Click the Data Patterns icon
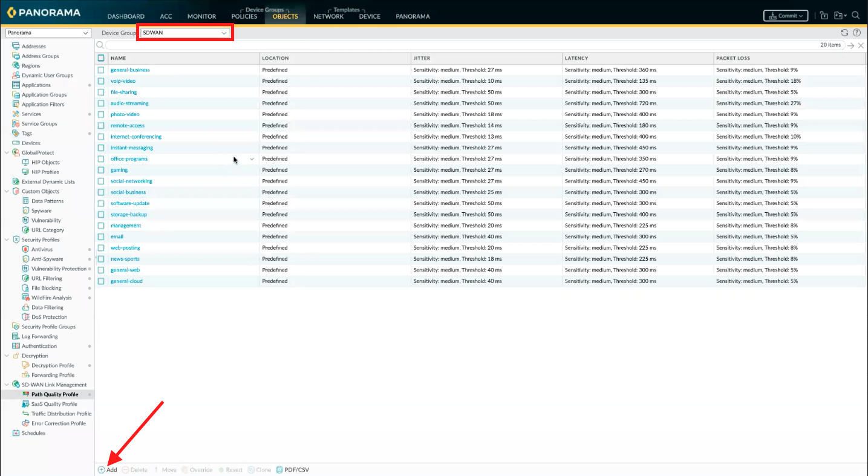The height and width of the screenshot is (476, 868). click(26, 201)
